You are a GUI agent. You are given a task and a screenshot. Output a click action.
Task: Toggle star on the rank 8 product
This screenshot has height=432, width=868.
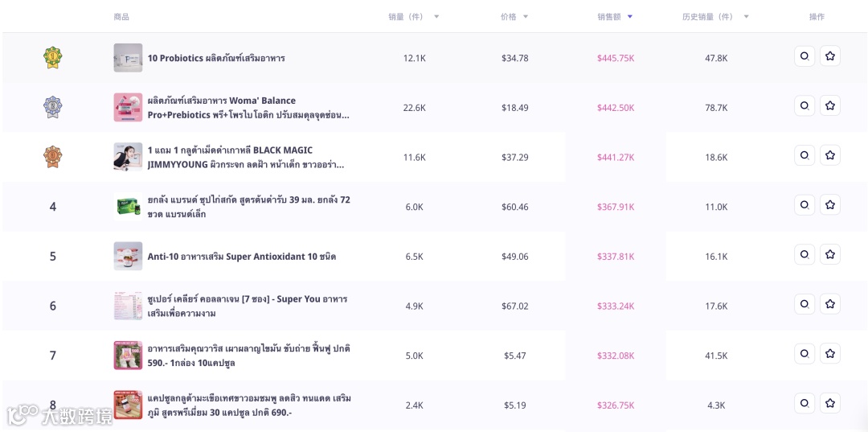pos(830,403)
